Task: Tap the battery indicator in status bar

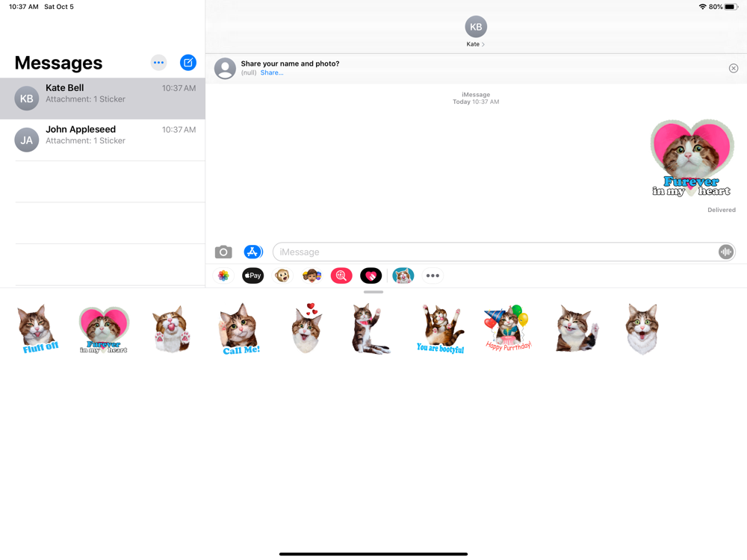Action: click(x=731, y=7)
